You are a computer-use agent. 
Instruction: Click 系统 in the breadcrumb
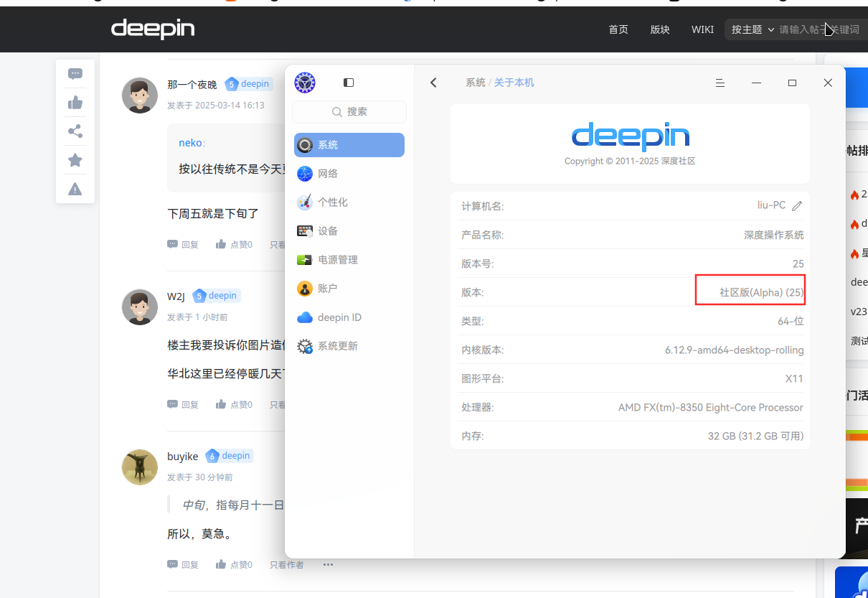476,83
